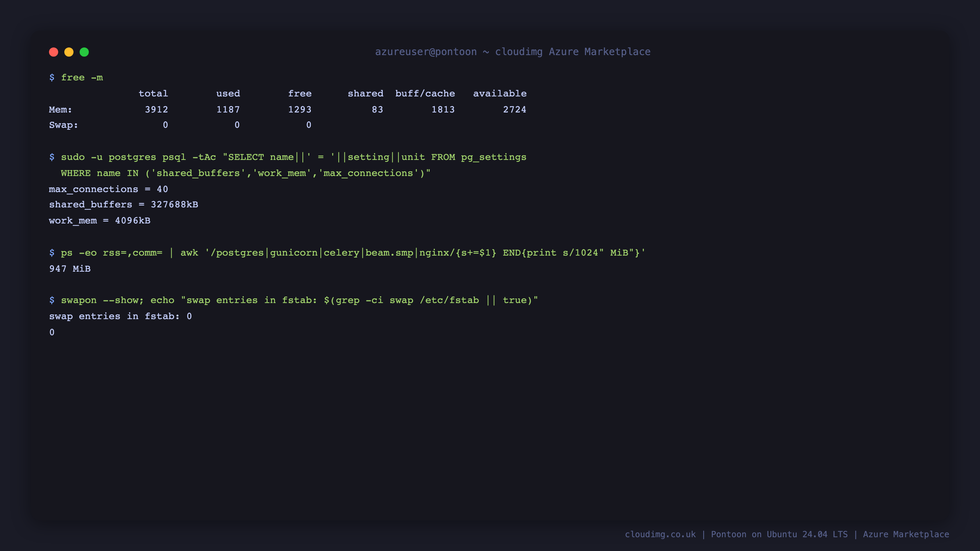Image resolution: width=980 pixels, height=551 pixels.
Task: Click the 'swap entries in fstab: 0' output
Action: 121,316
